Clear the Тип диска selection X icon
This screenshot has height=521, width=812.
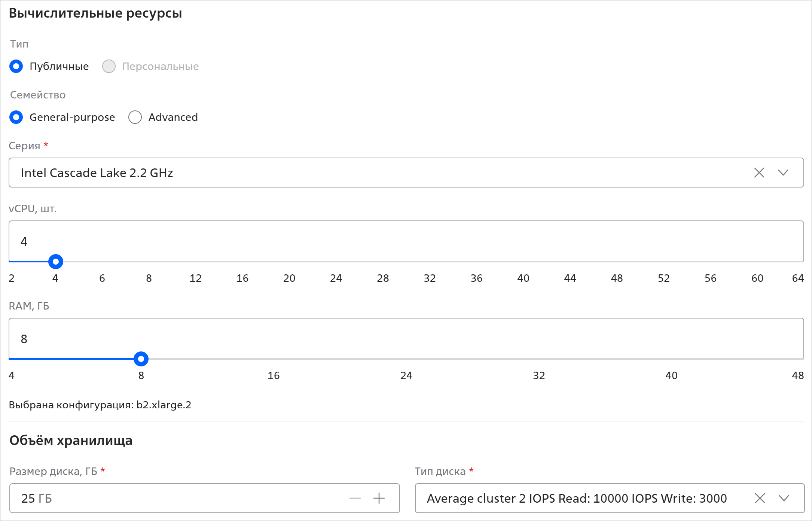[x=760, y=498]
